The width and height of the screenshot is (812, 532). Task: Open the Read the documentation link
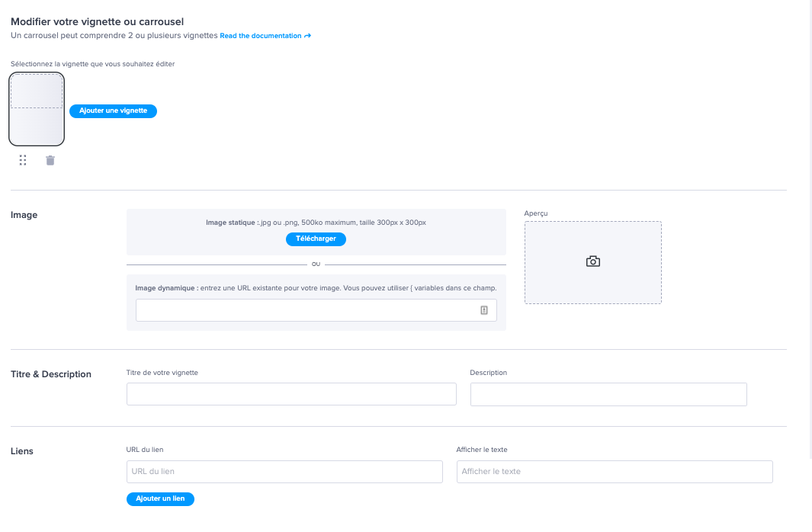tap(265, 36)
